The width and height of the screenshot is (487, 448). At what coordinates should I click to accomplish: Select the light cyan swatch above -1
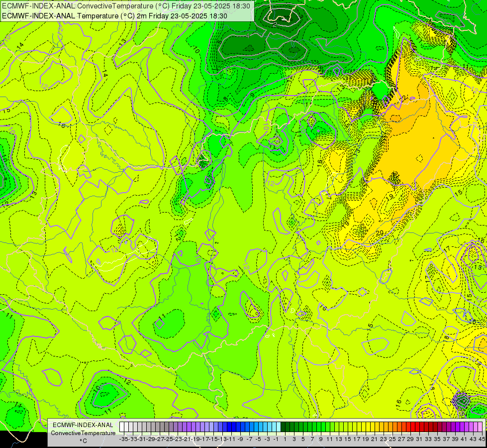pyautogui.click(x=274, y=427)
